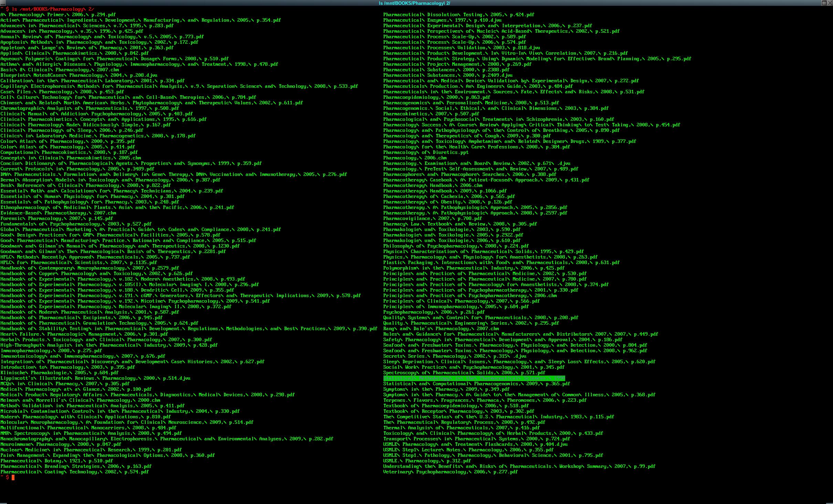Click the red cursor at the bottom prompt
The width and height of the screenshot is (833, 504).
click(x=13, y=477)
